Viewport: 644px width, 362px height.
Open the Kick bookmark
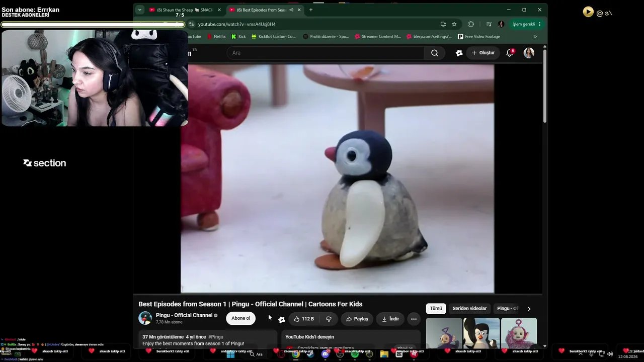click(x=238, y=36)
